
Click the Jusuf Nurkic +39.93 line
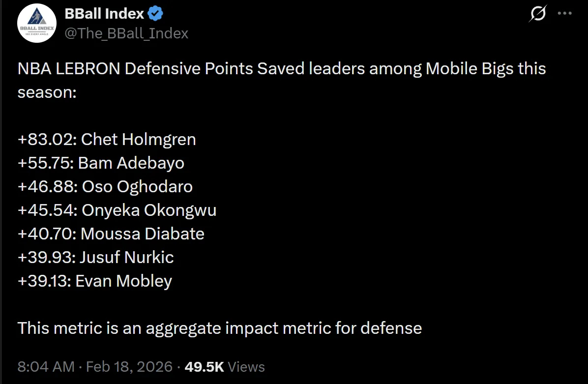click(x=96, y=257)
